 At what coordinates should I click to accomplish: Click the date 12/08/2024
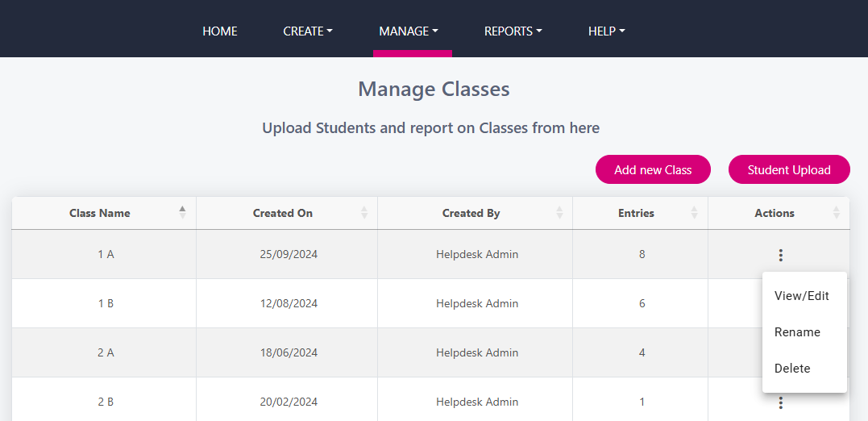pos(289,303)
